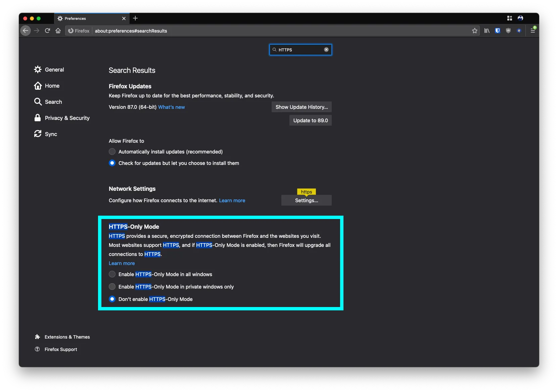Select Check for updates but let you choose
The image size is (558, 392).
[112, 163]
